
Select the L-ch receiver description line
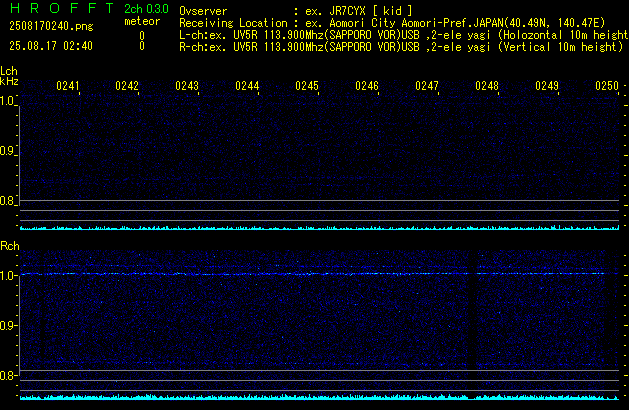(404, 35)
